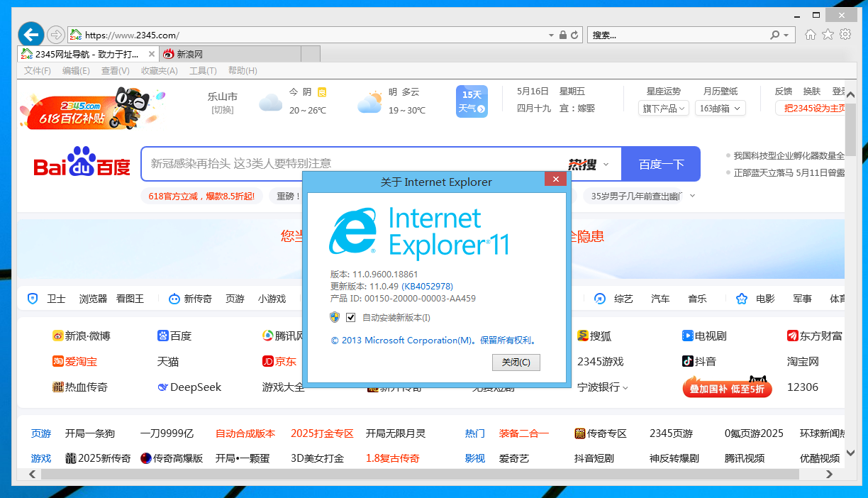Go back with the blue back arrow
This screenshot has width=868, height=498.
click(30, 33)
